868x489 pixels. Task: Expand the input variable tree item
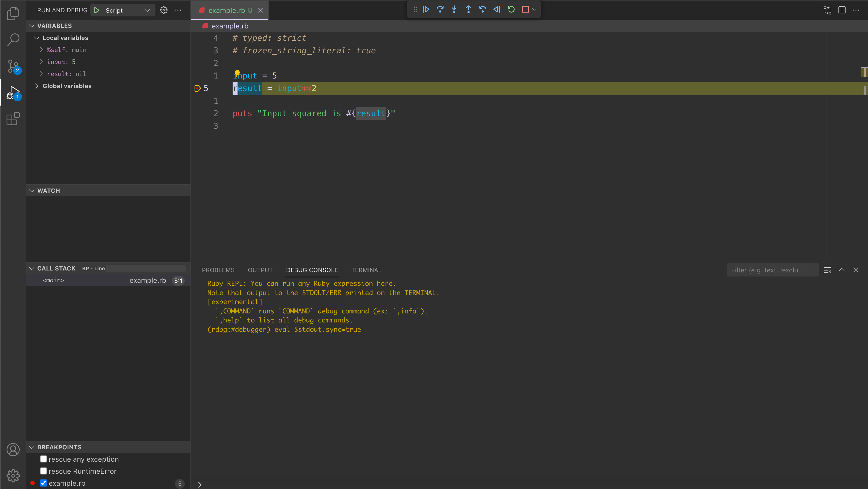[x=42, y=62]
